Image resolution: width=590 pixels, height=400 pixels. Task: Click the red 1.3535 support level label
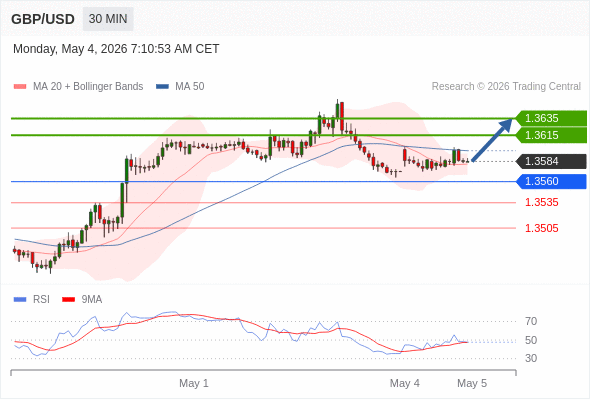point(541,202)
